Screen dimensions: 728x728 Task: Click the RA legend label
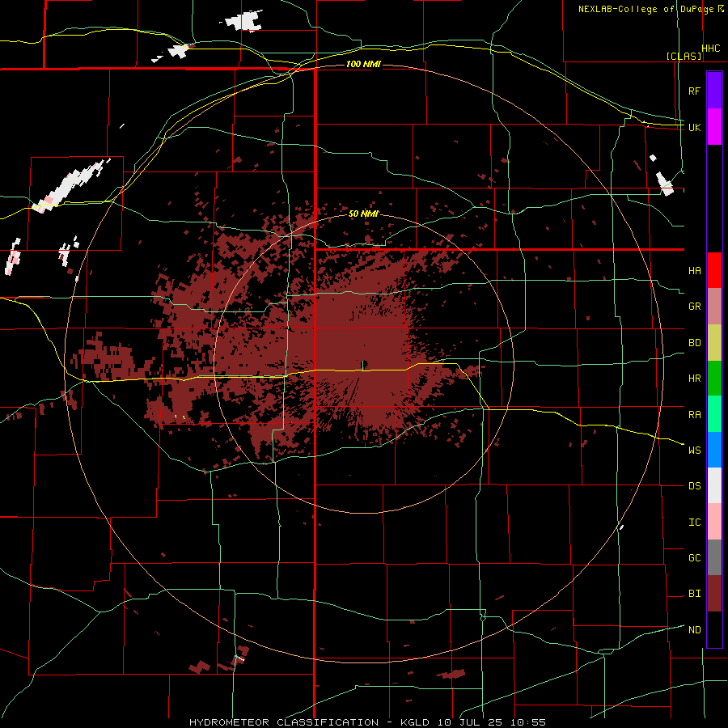694,415
